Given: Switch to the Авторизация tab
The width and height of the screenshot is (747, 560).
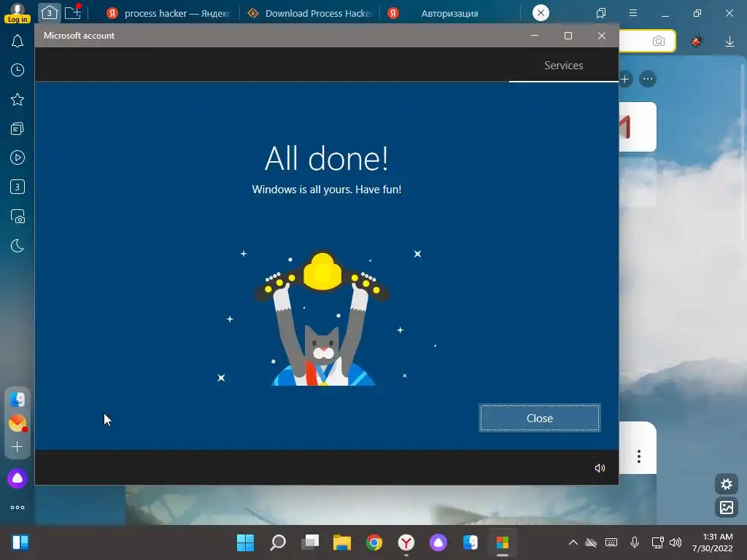Looking at the screenshot, I should point(449,13).
